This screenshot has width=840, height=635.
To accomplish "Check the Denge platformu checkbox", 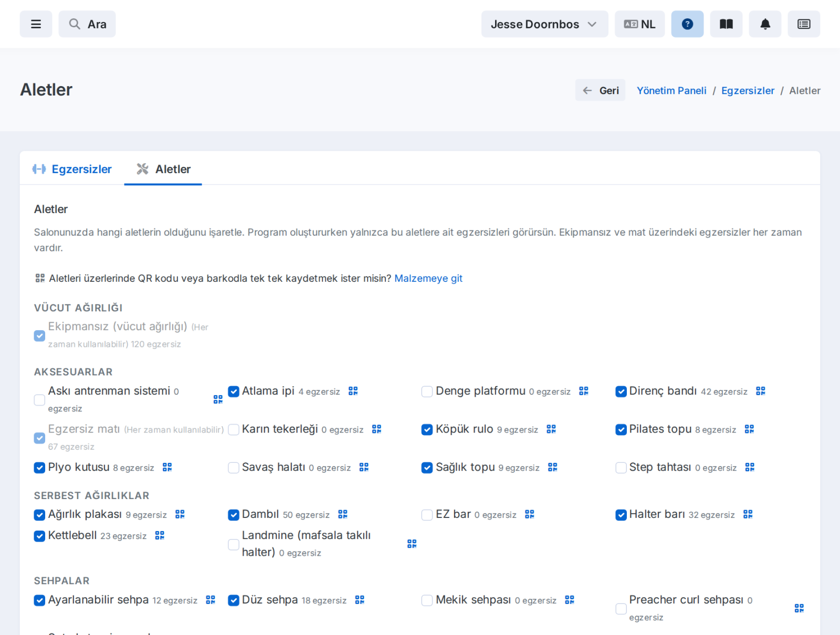I will coord(427,391).
